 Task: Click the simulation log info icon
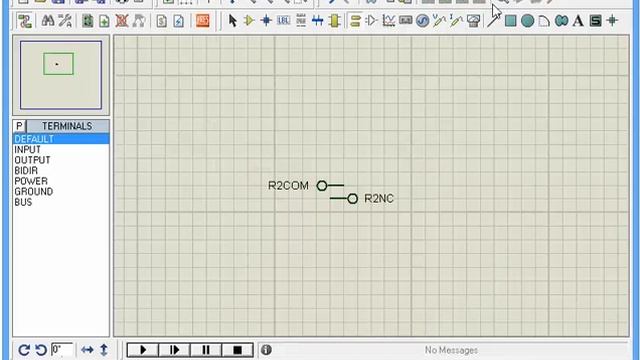coord(266,350)
